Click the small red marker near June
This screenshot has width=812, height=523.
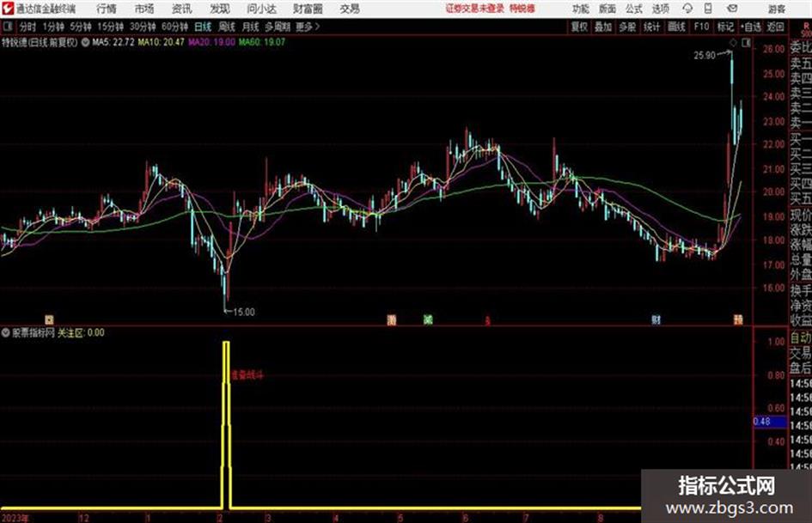pyautogui.click(x=487, y=321)
